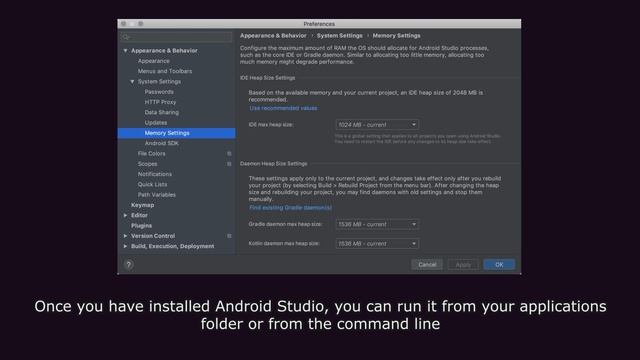
Task: Click the Memory Settings breadcrumb
Action: [396, 36]
